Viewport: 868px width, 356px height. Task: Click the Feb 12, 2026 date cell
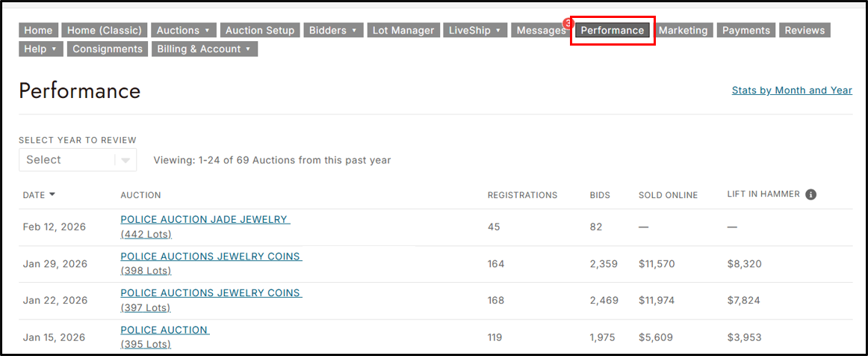[x=55, y=227]
